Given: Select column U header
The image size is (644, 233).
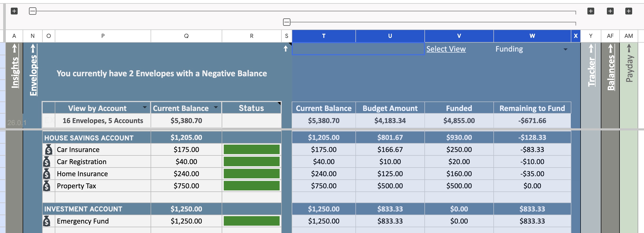Looking at the screenshot, I should tap(390, 36).
